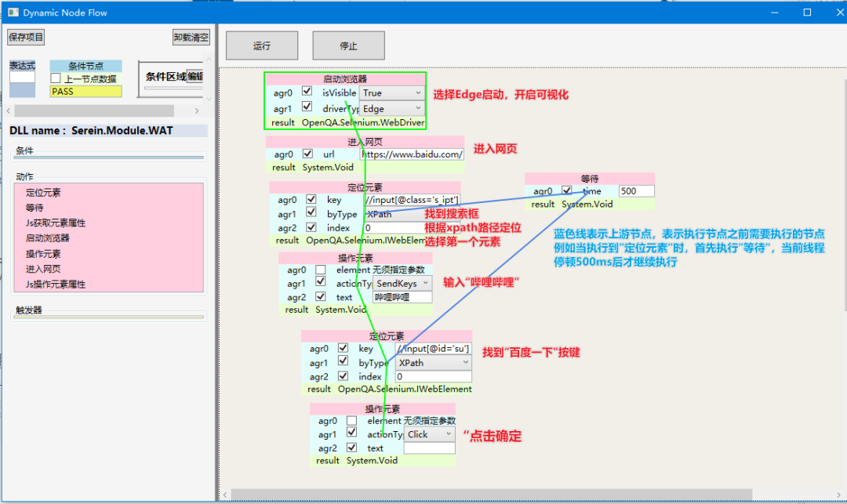Click the left panel horizontal scrollbar
Image resolution: width=847 pixels, height=504 pixels.
pos(94,111)
